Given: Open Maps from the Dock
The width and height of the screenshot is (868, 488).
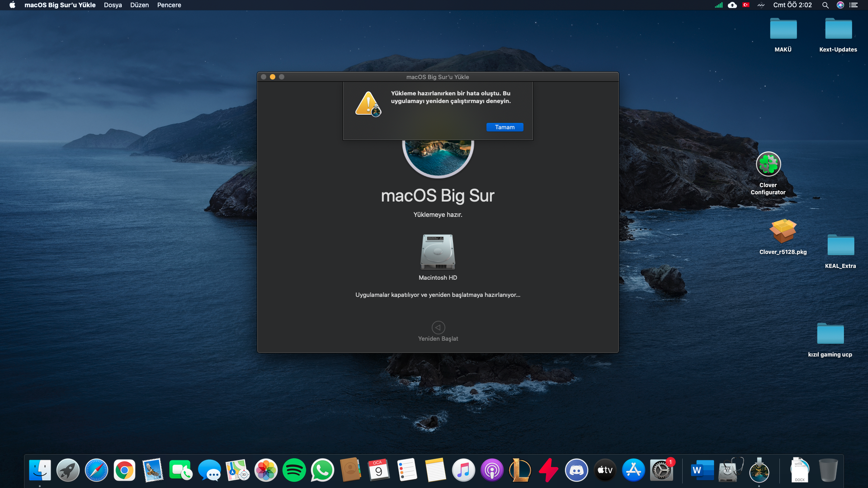Looking at the screenshot, I should (x=237, y=470).
